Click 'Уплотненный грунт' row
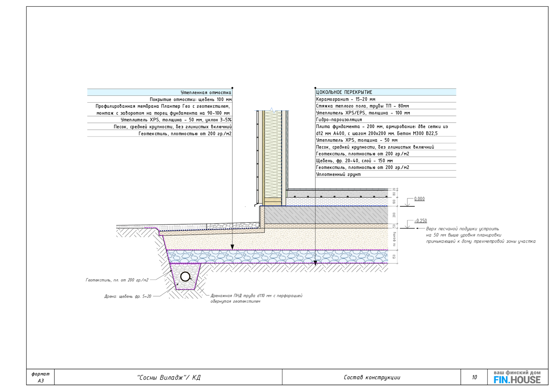This screenshot has width=555, height=392. 386,174
